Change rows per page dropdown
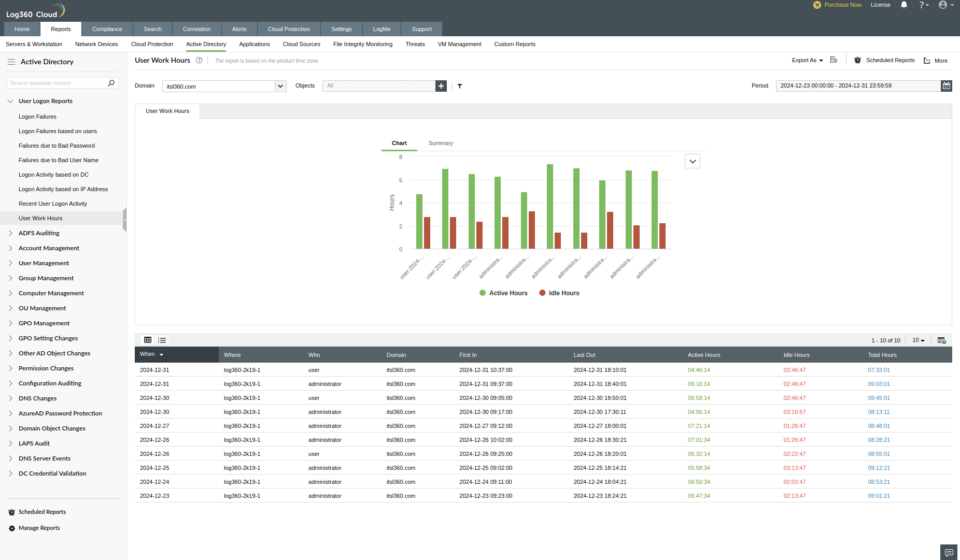960x560 pixels. (x=919, y=340)
